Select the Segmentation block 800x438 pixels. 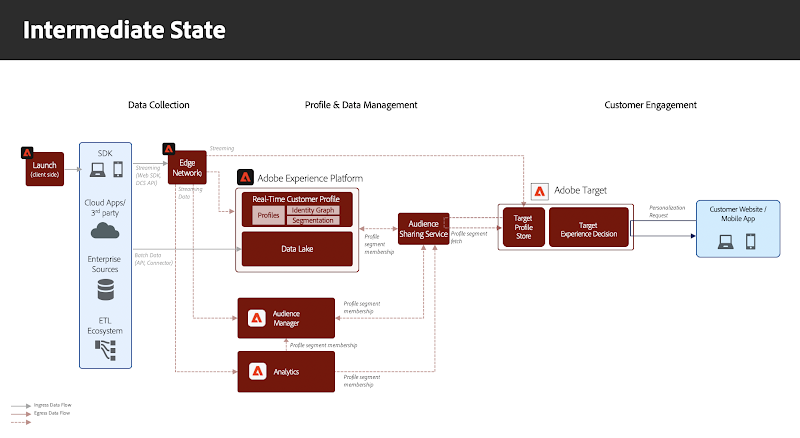(x=311, y=220)
